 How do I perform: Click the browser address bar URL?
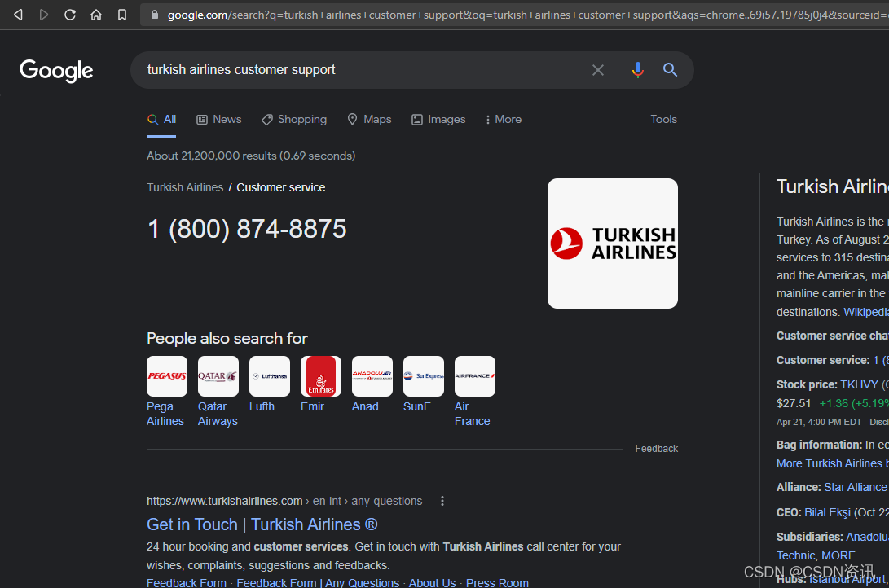tap(527, 15)
